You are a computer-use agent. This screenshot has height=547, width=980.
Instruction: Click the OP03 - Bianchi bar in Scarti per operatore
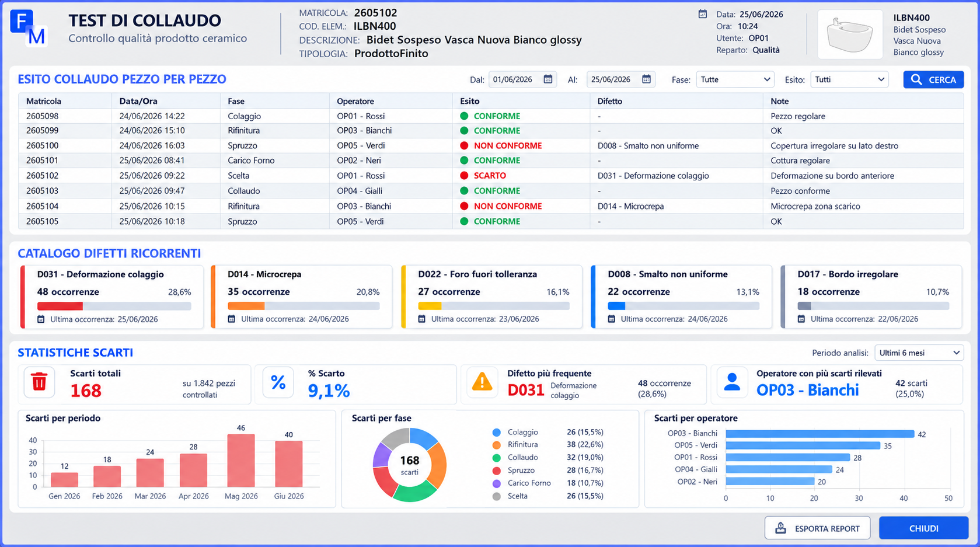pyautogui.click(x=820, y=434)
